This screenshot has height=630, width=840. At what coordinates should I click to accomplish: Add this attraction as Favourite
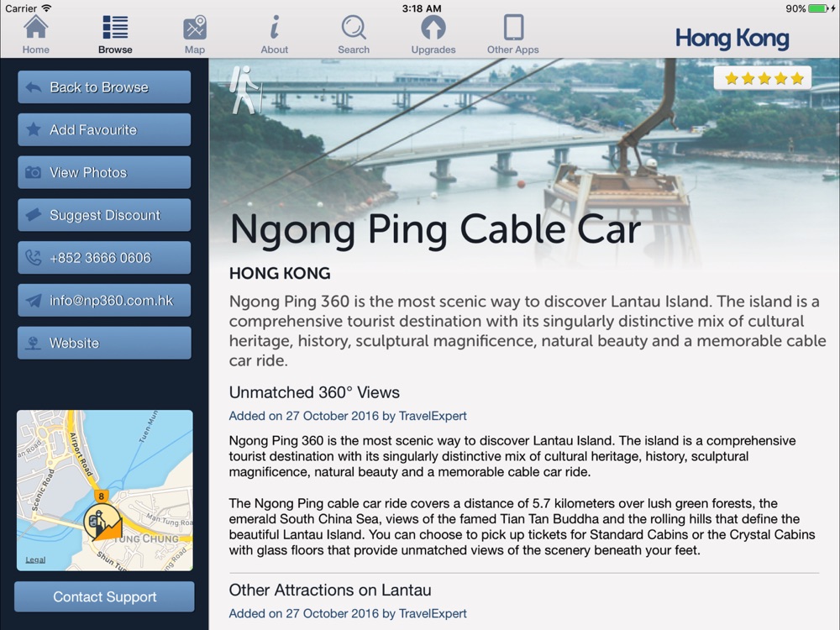(x=104, y=129)
